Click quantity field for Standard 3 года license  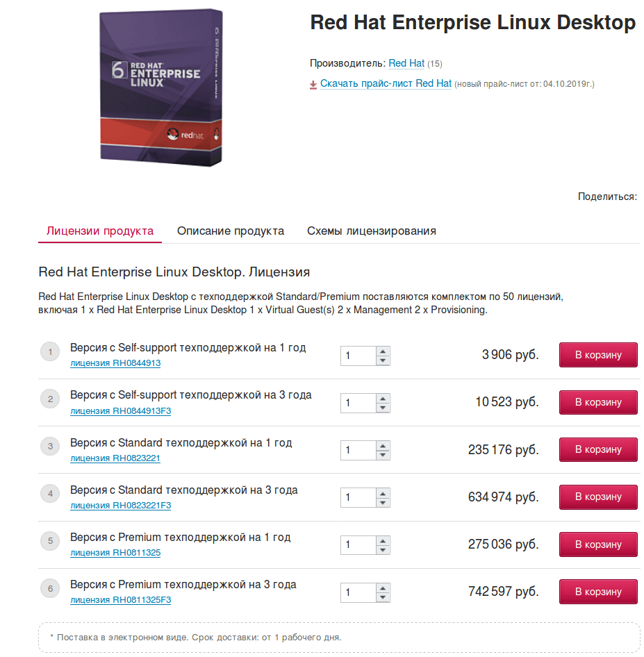coord(358,497)
